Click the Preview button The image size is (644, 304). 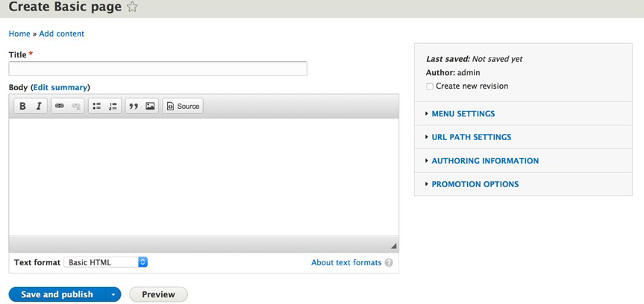(x=158, y=294)
